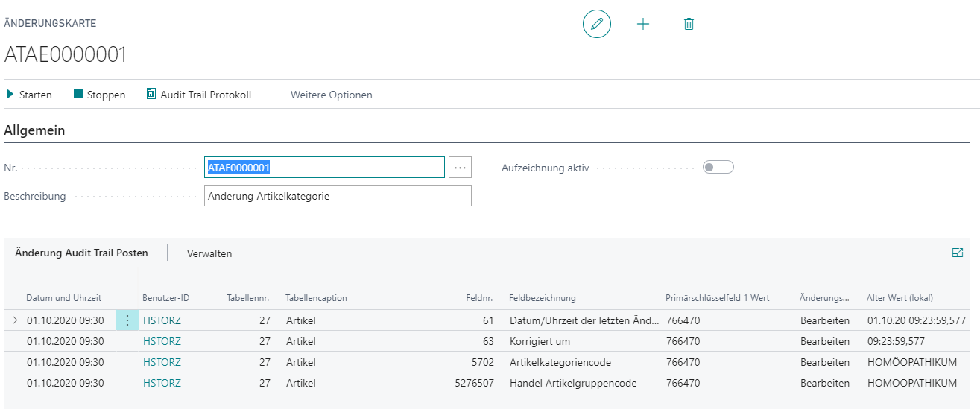Image resolution: width=980 pixels, height=409 pixels.
Task: Click the Nr. input field
Action: click(x=324, y=168)
